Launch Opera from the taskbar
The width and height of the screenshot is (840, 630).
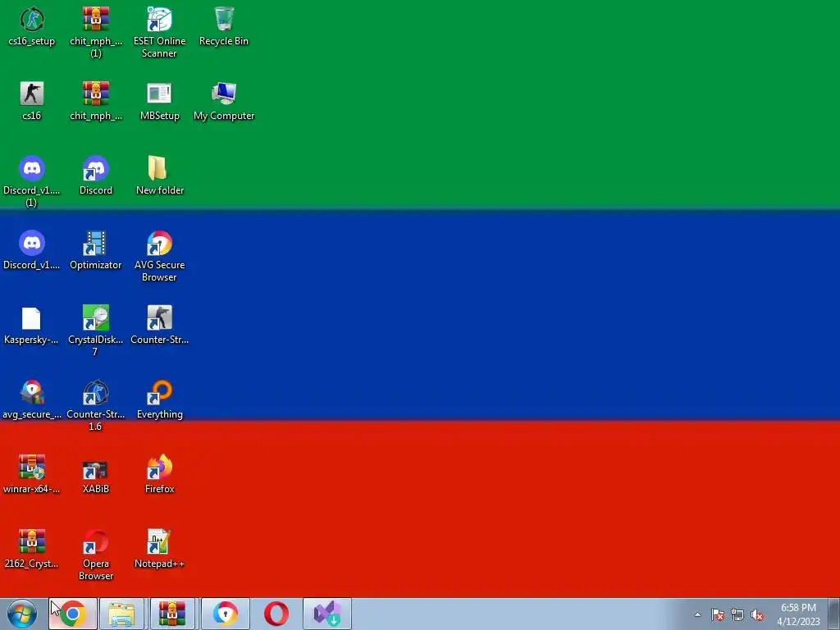276,614
